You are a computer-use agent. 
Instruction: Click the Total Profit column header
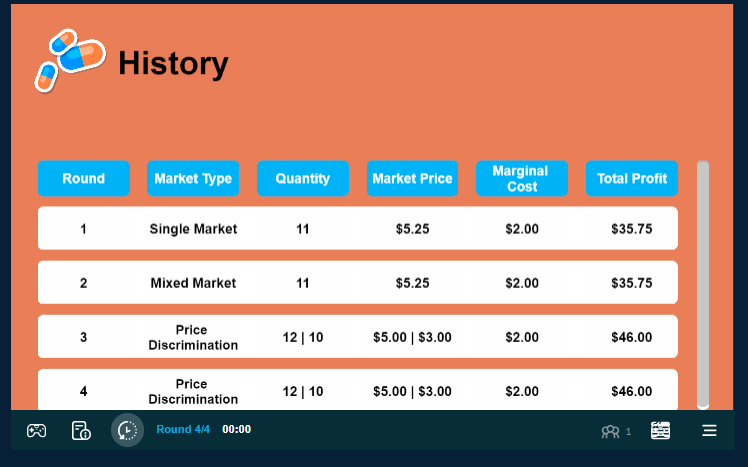click(632, 178)
